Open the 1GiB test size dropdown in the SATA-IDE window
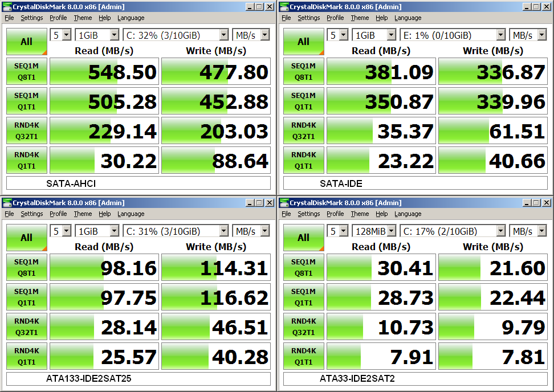Viewport: 554px width, 392px height. pos(374,35)
